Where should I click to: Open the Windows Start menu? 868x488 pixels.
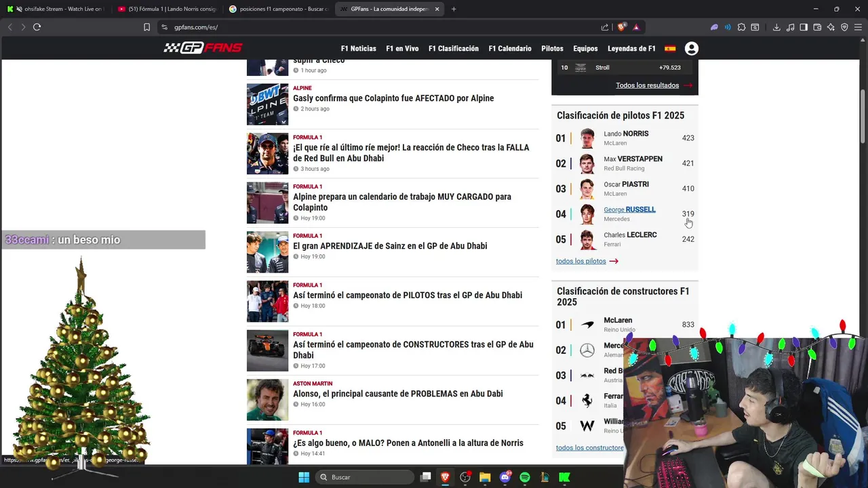coord(304,477)
